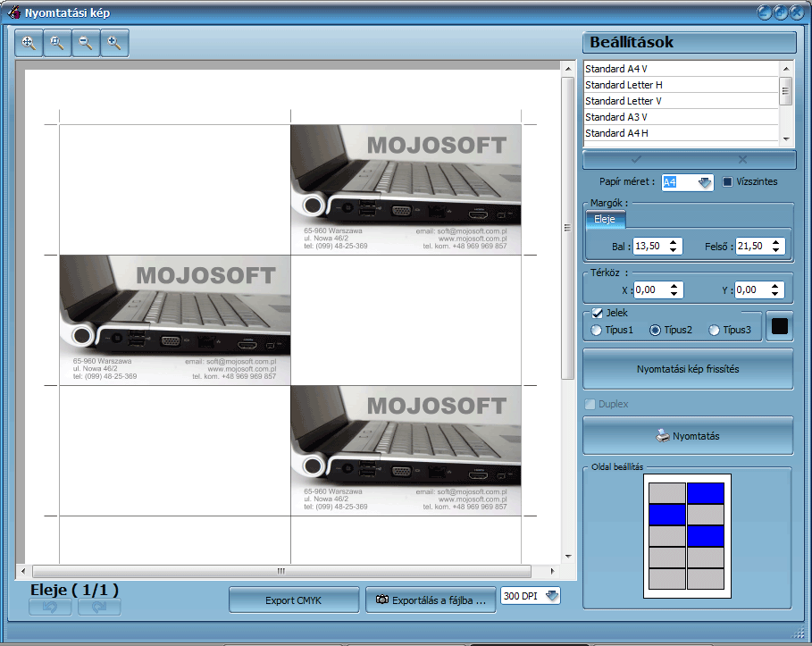
Task: Increase the Felső margin with its up arrow
Action: tap(775, 242)
